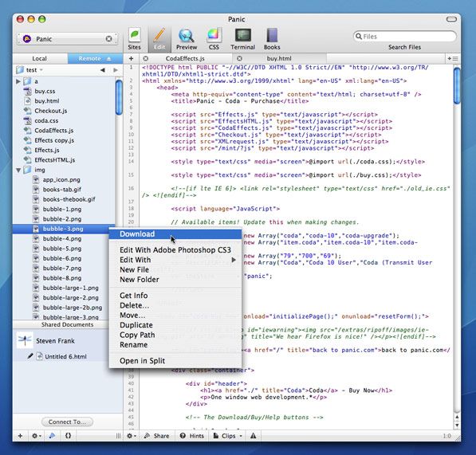Switch to CodaEffects.js tab

coord(185,58)
